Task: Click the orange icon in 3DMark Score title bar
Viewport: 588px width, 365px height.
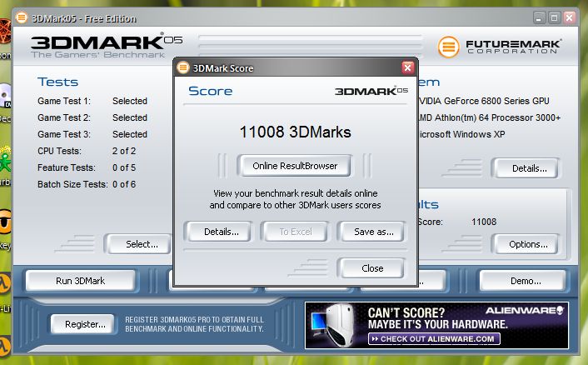Action: point(183,67)
